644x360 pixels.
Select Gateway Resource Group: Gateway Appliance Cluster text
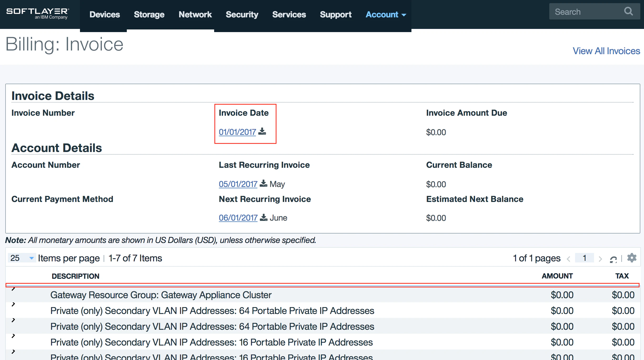(161, 295)
